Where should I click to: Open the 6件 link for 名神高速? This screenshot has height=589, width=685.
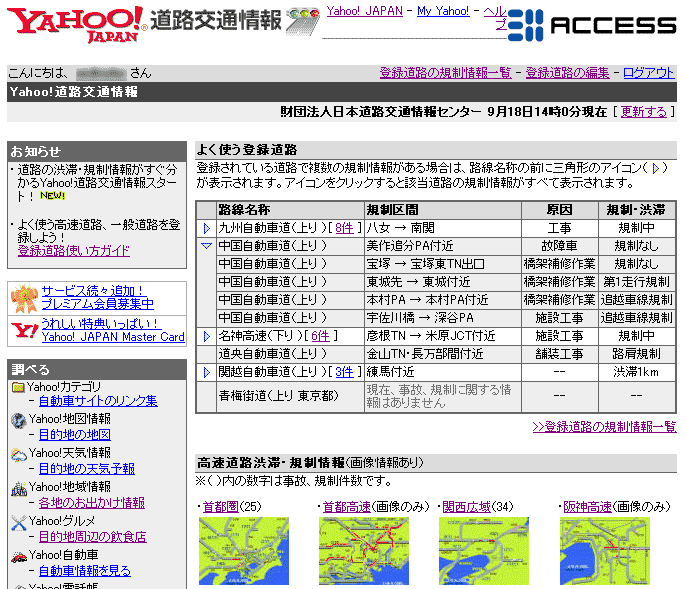(320, 336)
